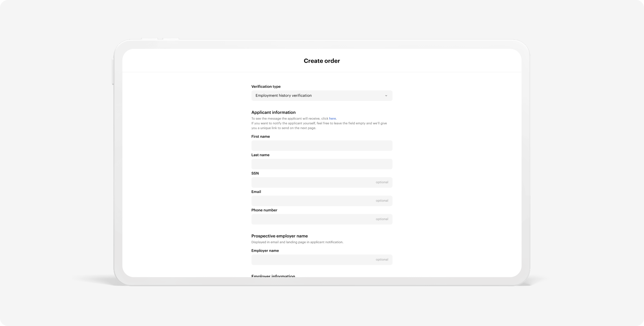Select the Phone number input field
644x326 pixels.
[322, 219]
